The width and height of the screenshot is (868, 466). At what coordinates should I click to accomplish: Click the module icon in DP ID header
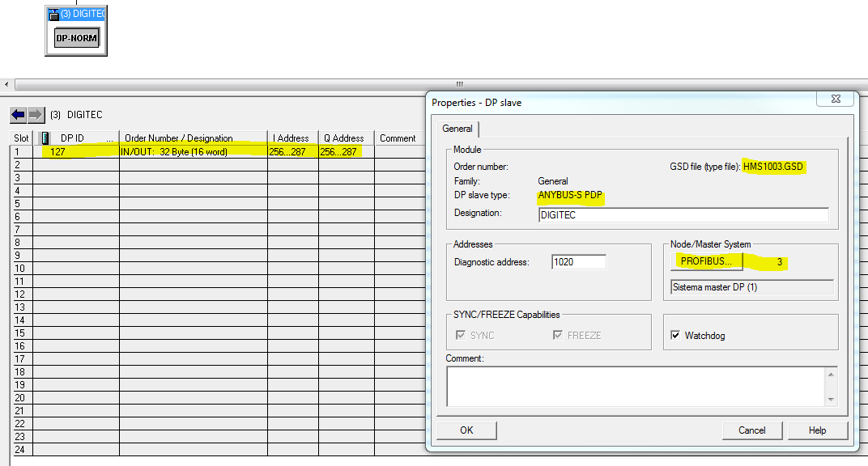46,138
